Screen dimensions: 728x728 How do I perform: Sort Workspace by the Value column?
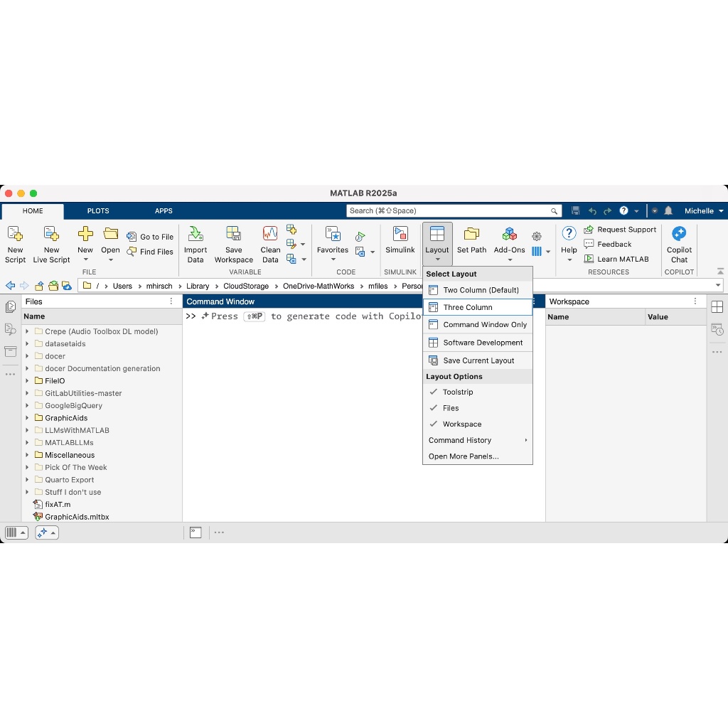coord(675,316)
